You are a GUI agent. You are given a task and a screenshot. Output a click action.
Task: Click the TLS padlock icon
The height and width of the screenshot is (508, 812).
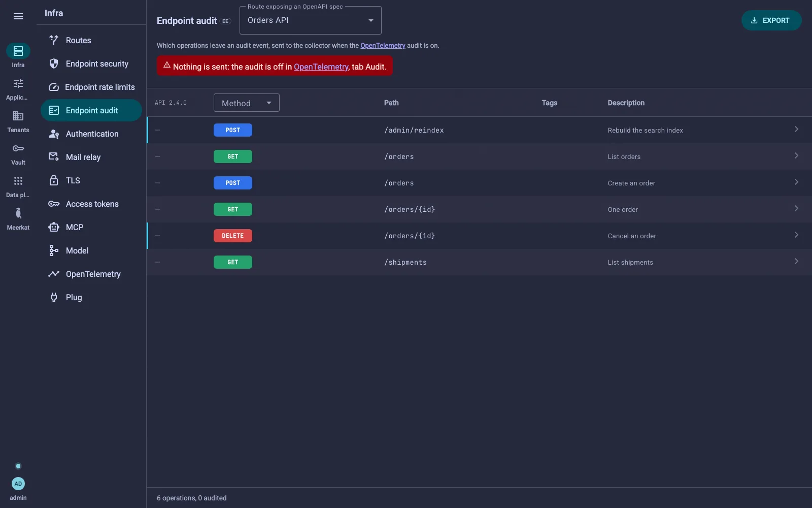coord(54,180)
